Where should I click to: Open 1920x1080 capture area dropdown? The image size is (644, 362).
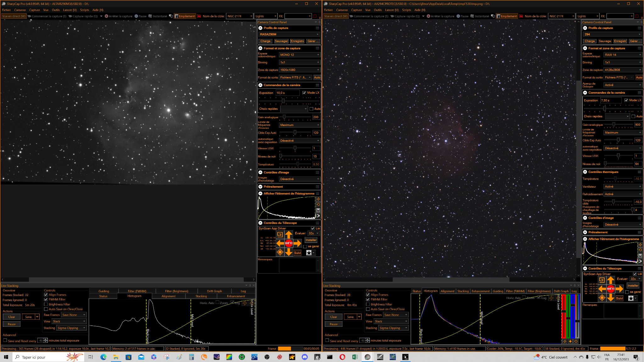[x=299, y=70]
